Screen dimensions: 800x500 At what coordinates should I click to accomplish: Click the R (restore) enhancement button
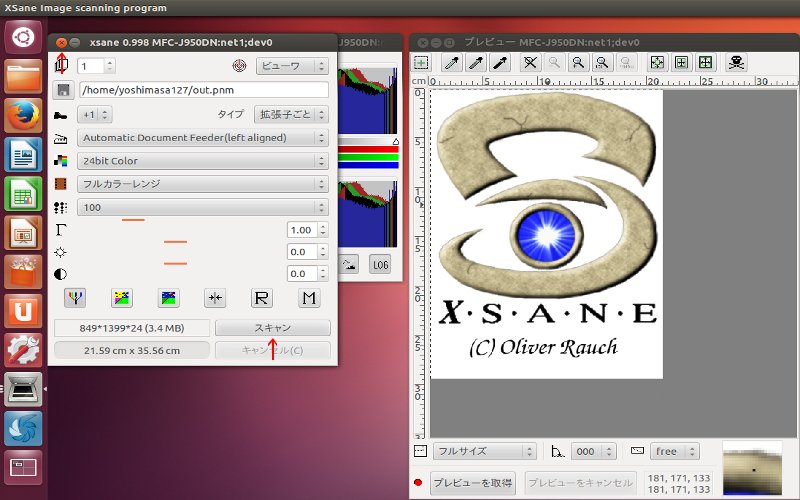click(x=261, y=298)
